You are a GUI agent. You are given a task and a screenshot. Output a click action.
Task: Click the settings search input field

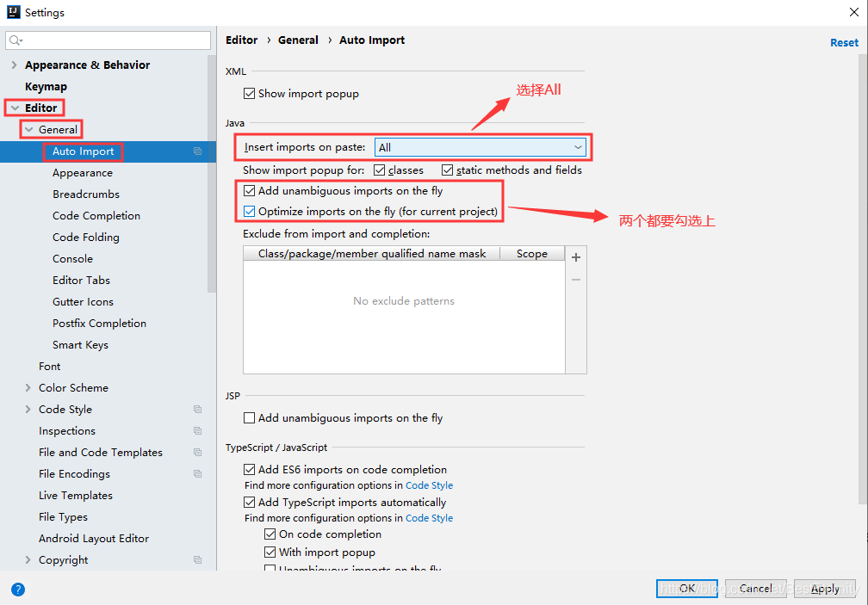pyautogui.click(x=108, y=40)
